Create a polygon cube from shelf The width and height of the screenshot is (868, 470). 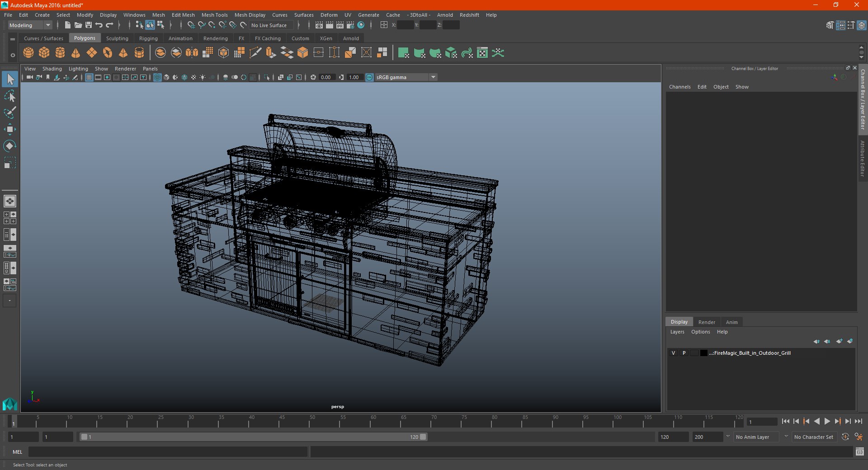click(x=44, y=53)
